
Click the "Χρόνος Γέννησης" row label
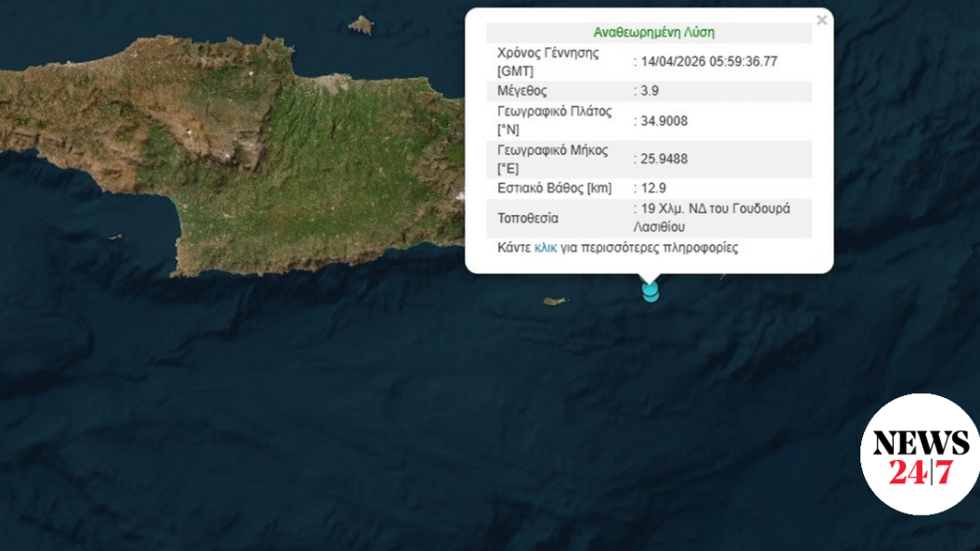(x=548, y=53)
